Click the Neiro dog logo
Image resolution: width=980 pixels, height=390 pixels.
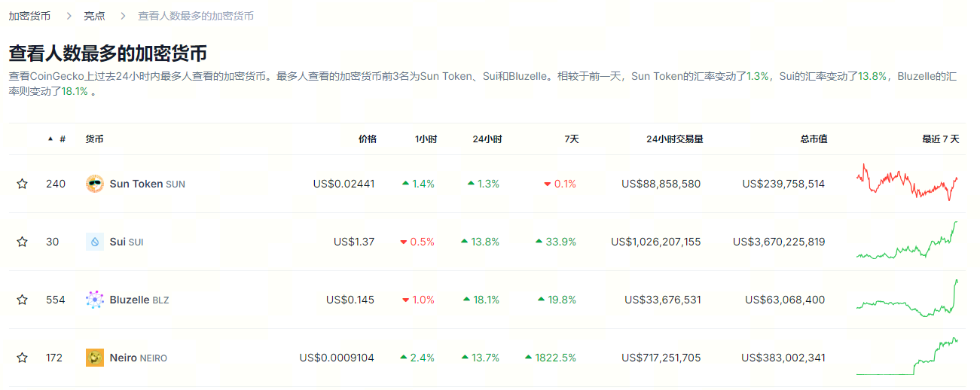[95, 358]
